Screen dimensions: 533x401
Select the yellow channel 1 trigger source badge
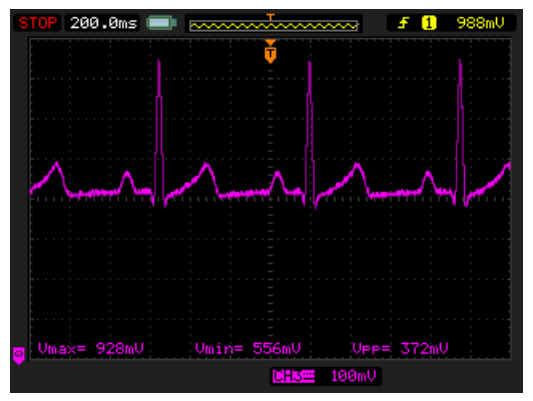[429, 23]
